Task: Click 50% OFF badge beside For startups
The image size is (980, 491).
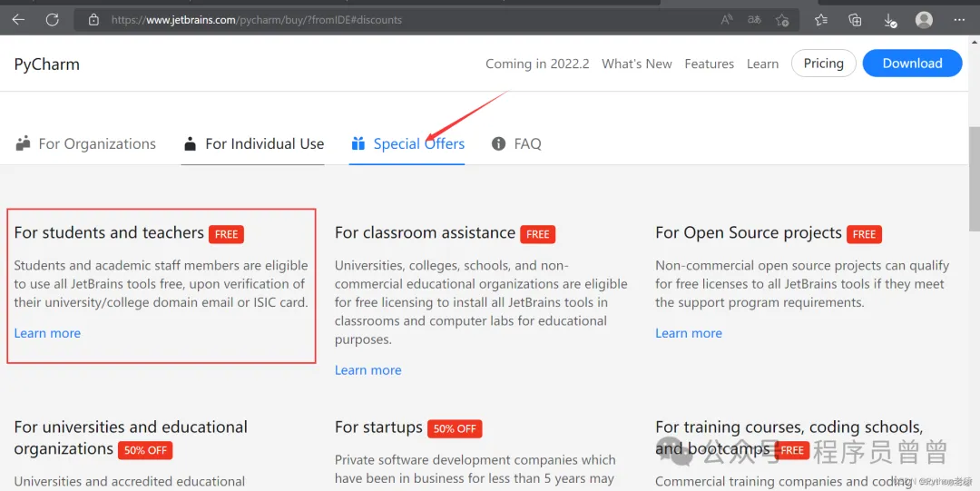Action: point(455,428)
